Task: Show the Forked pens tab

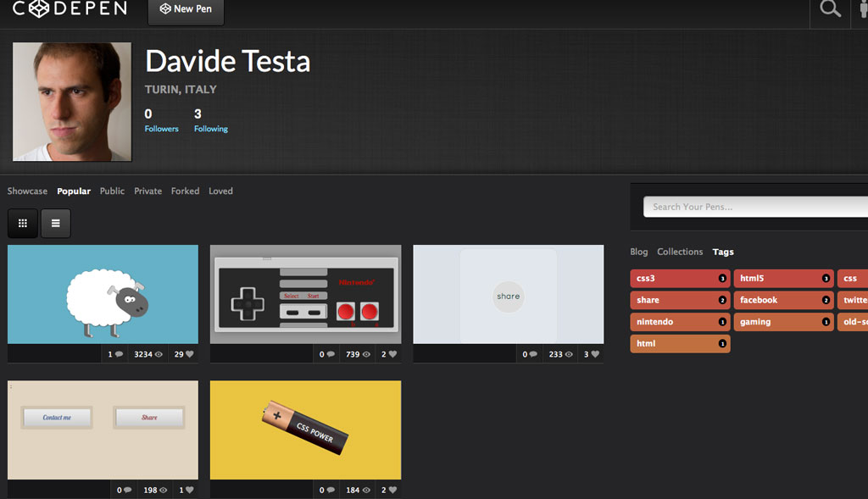Action: click(185, 191)
